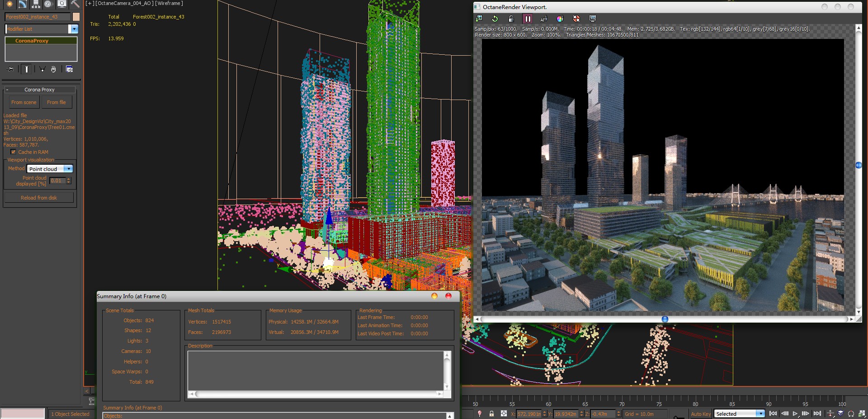Screen dimensions: 868x419
Task: Click the Pin Stack icon
Action: (11, 69)
